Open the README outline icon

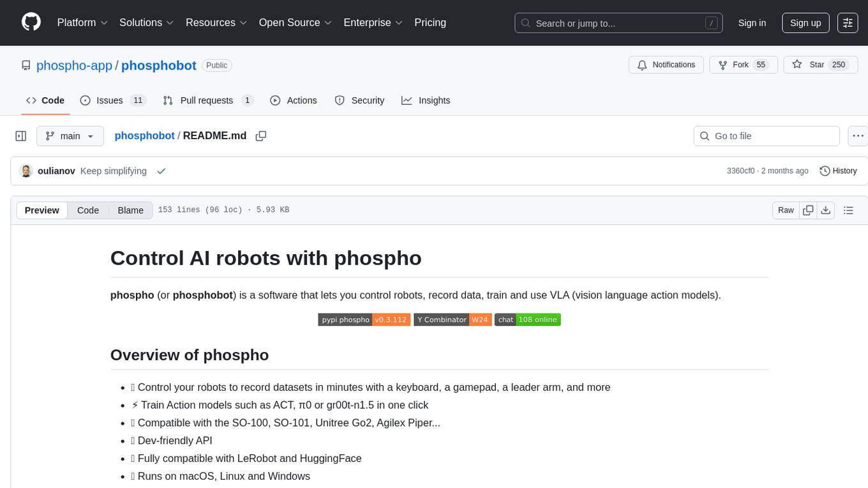point(848,210)
